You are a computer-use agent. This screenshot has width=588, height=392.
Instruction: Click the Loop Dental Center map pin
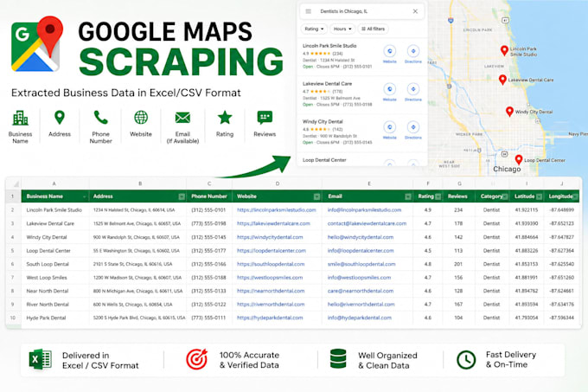[x=519, y=159]
